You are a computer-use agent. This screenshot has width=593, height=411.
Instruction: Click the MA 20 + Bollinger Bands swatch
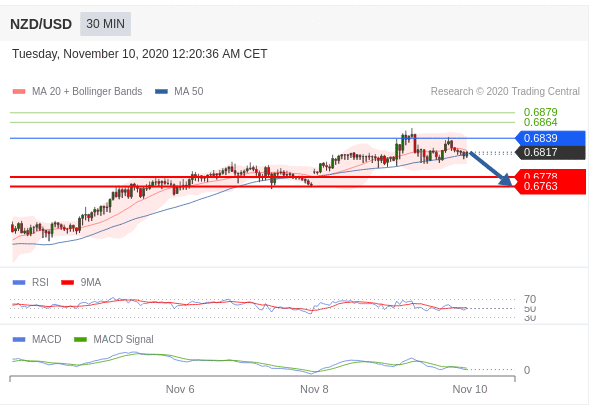point(19,92)
